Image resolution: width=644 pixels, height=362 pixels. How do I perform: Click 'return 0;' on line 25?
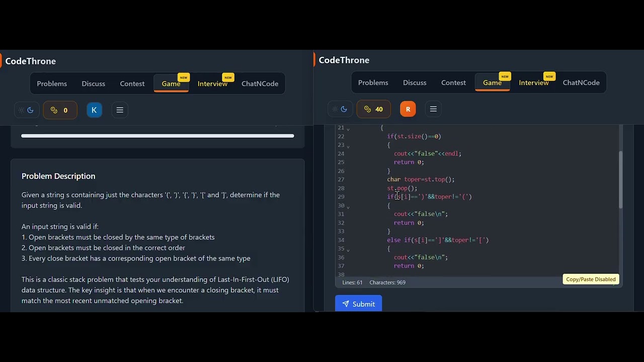coord(409,162)
